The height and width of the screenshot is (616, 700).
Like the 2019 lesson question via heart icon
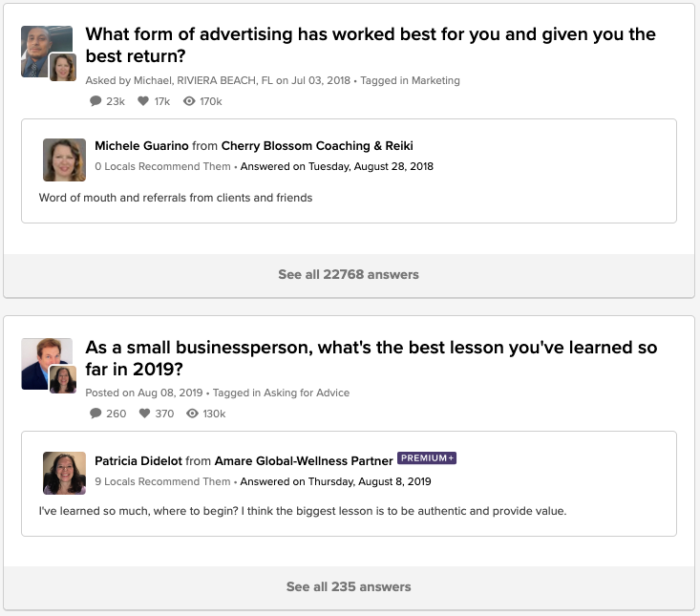[x=145, y=414]
